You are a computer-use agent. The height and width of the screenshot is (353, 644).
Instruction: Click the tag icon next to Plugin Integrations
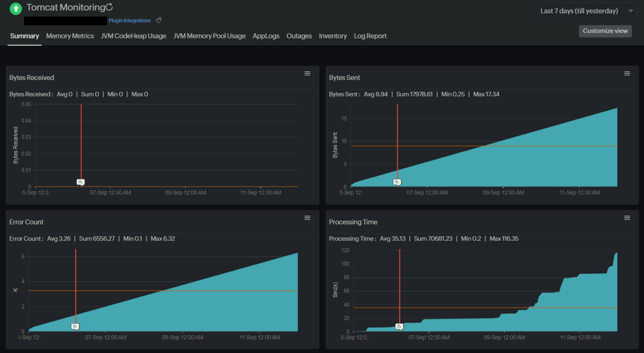pos(159,20)
